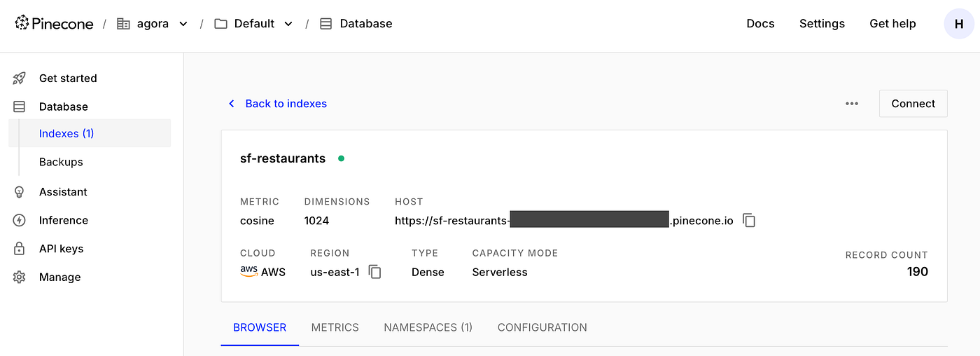Expand the agora organization dropdown
This screenshot has width=980, height=356.
pyautogui.click(x=183, y=24)
